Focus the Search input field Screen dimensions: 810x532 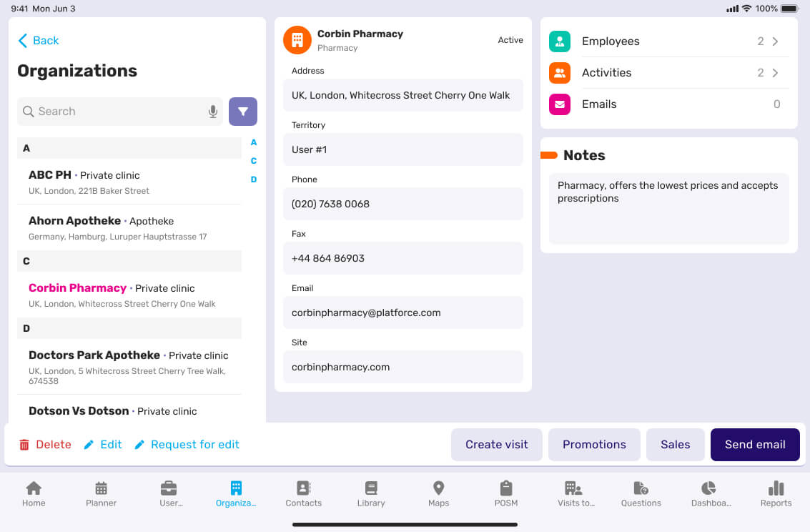pos(120,112)
